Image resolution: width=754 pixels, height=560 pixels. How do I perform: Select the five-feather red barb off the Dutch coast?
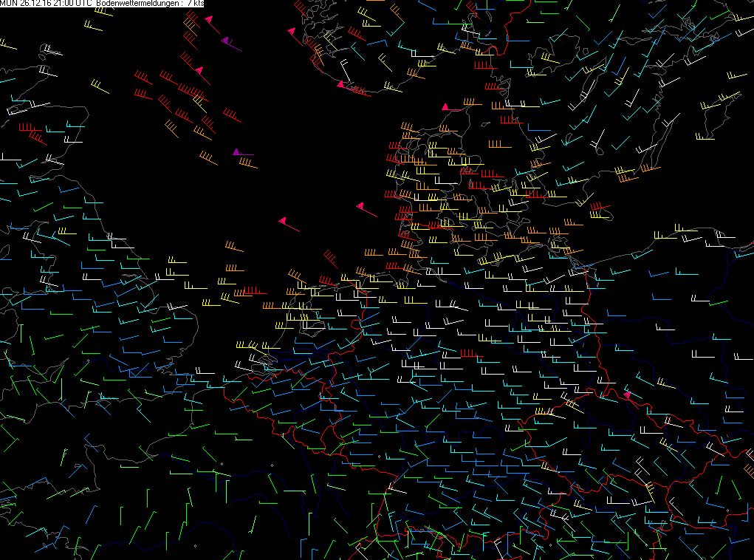255,290
